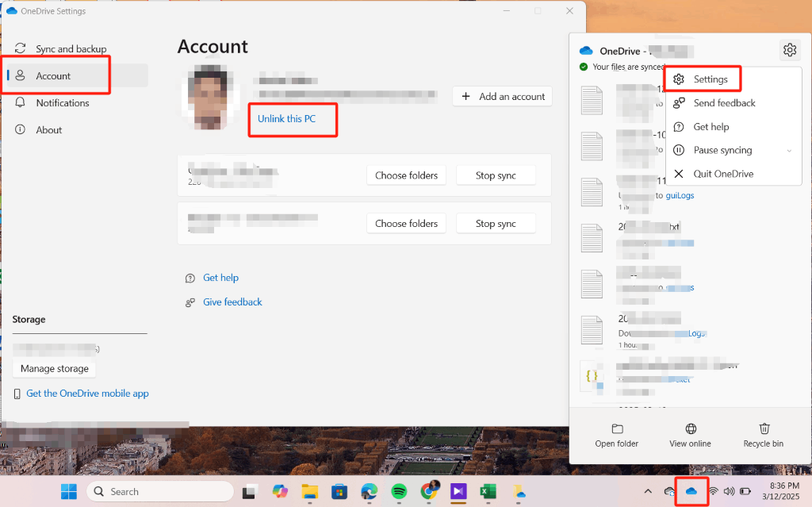The image size is (812, 507).
Task: Expand hidden icons in system tray
Action: click(x=649, y=491)
